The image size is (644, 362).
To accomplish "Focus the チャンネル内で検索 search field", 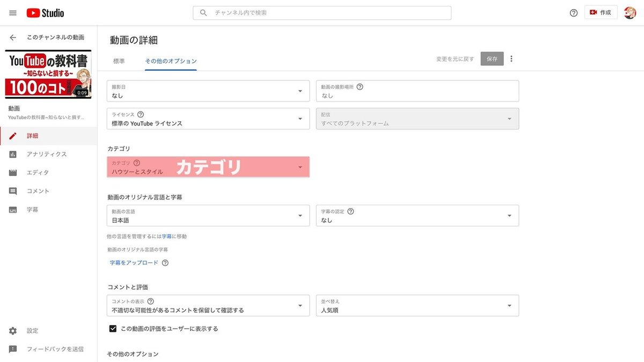I will pyautogui.click(x=322, y=13).
